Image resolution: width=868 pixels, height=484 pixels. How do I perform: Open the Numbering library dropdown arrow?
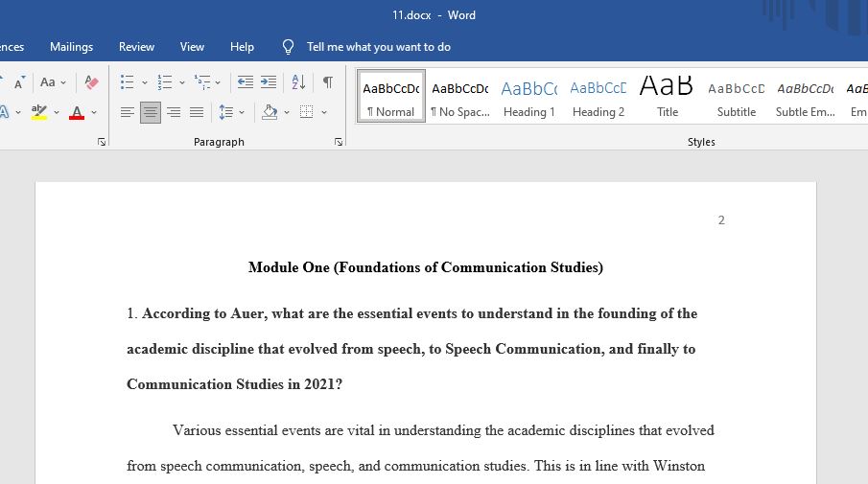[x=181, y=82]
